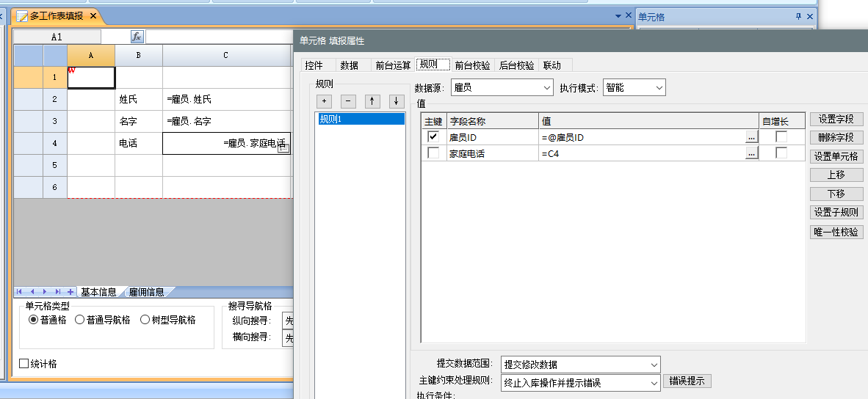Select the 树型导航格 radio option

[x=144, y=320]
